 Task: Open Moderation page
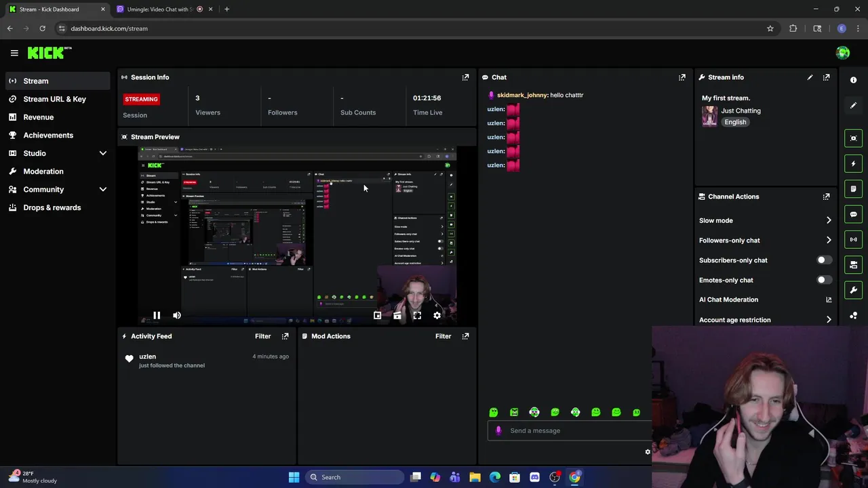click(x=58, y=171)
